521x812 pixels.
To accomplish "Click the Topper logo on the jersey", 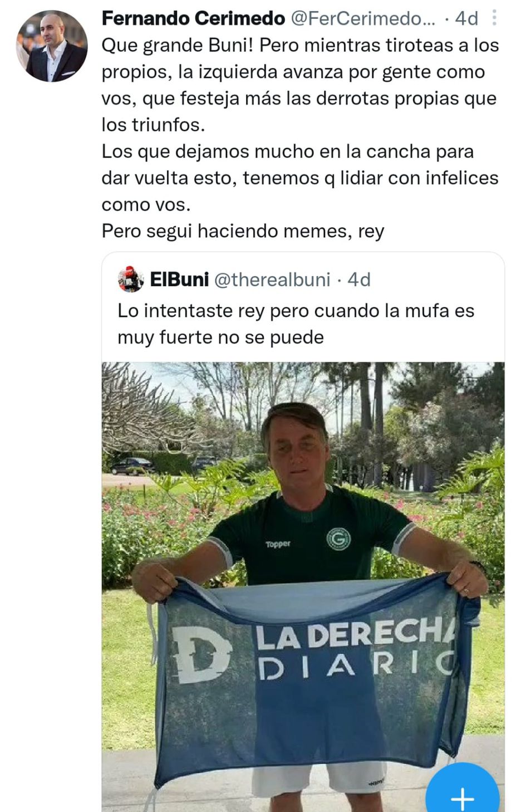I will click(278, 544).
